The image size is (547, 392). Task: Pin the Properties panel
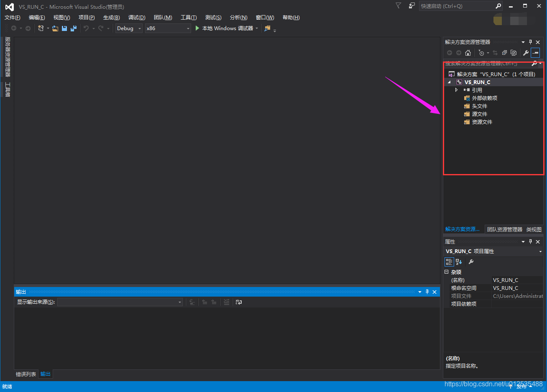click(x=530, y=242)
